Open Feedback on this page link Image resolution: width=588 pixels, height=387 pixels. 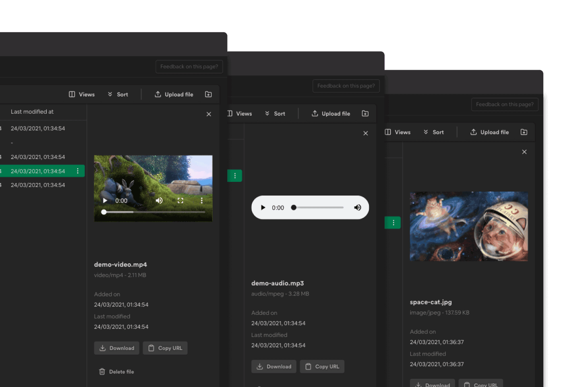coord(189,67)
